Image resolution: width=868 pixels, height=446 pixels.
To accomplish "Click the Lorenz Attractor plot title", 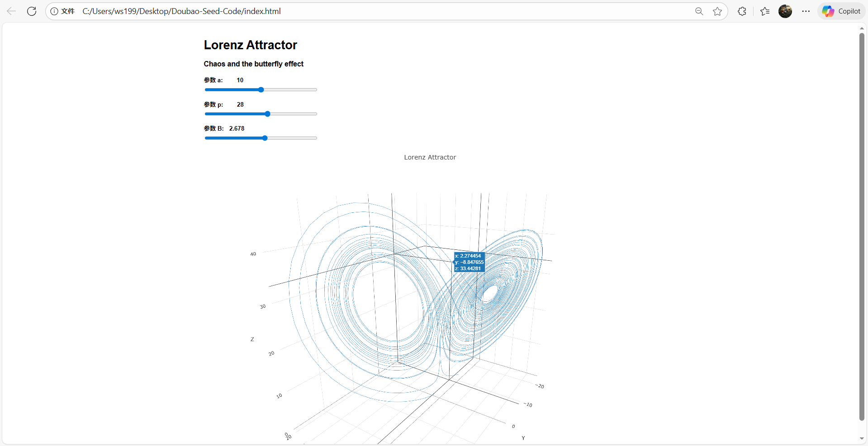I will [x=430, y=157].
